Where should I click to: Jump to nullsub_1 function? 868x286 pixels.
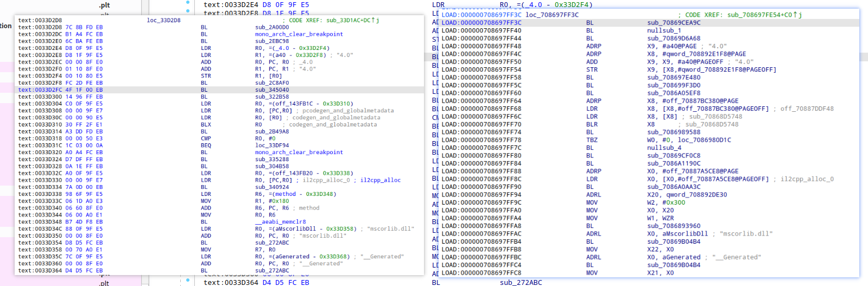[x=663, y=30]
